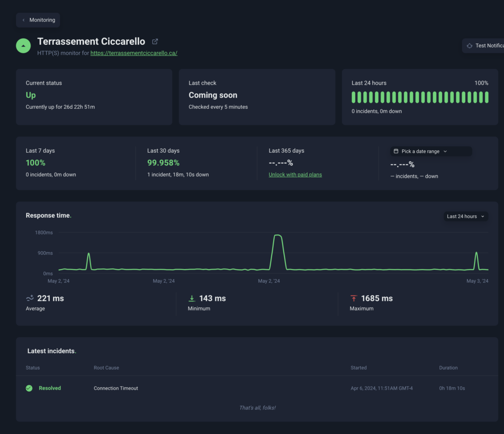Viewport: 504px width, 434px height.
Task: Click the Test Notification button
Action: (x=484, y=46)
